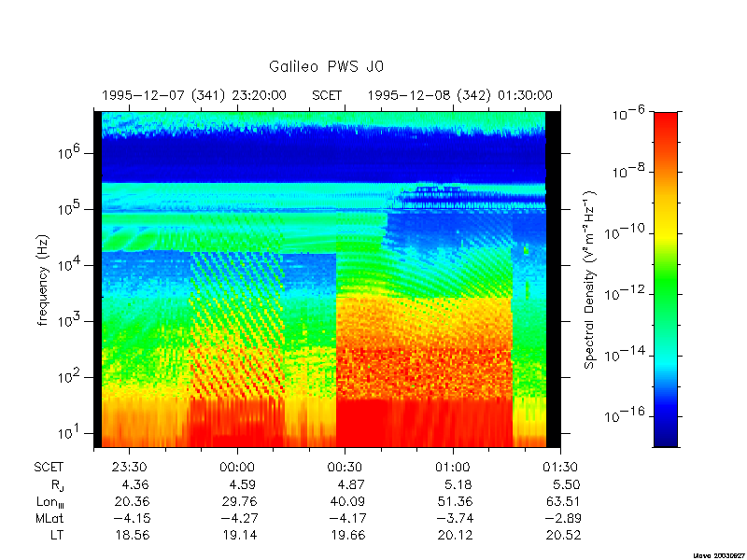Click the frequency axis tick label 10^5
The width and height of the screenshot is (747, 560).
click(71, 209)
